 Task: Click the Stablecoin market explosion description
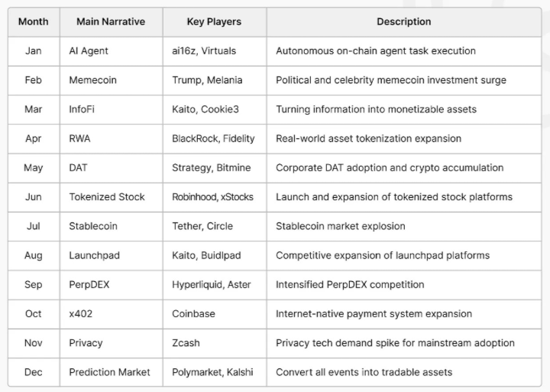click(341, 226)
